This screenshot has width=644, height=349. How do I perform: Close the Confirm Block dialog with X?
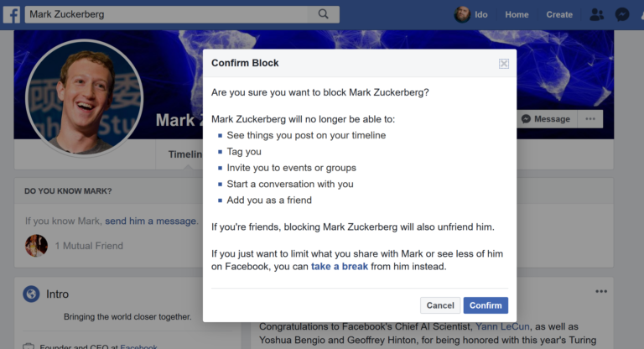[504, 64]
